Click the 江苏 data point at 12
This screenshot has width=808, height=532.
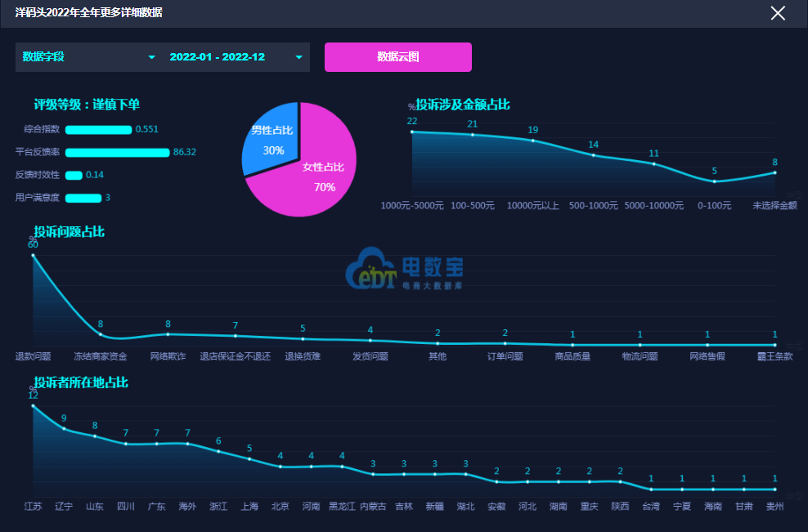(x=34, y=405)
